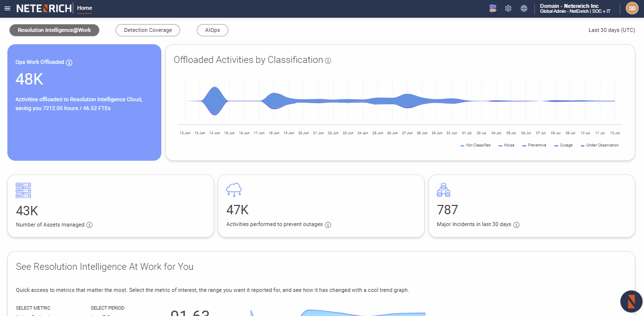Click the cloud network icon above 47K
The width and height of the screenshot is (644, 316).
pyautogui.click(x=234, y=190)
